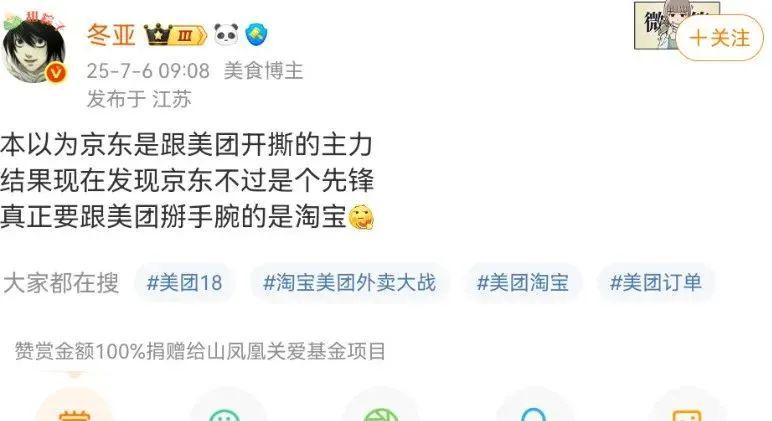
Task: Tap the orange 赏 reward icon
Action: (x=74, y=409)
